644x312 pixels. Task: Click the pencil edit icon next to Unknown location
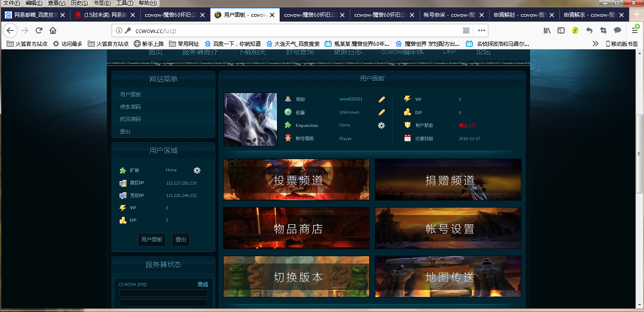382,112
